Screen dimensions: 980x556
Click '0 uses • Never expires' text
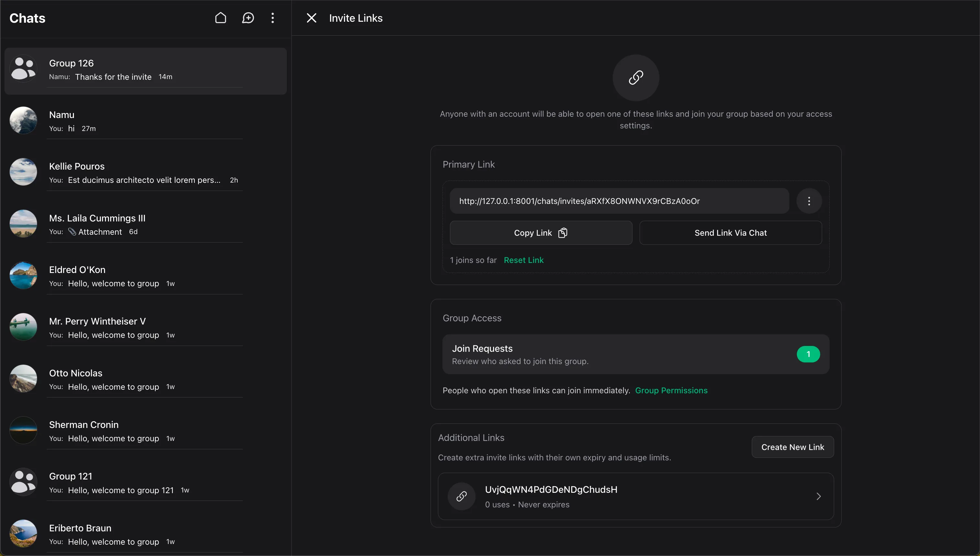coord(527,504)
